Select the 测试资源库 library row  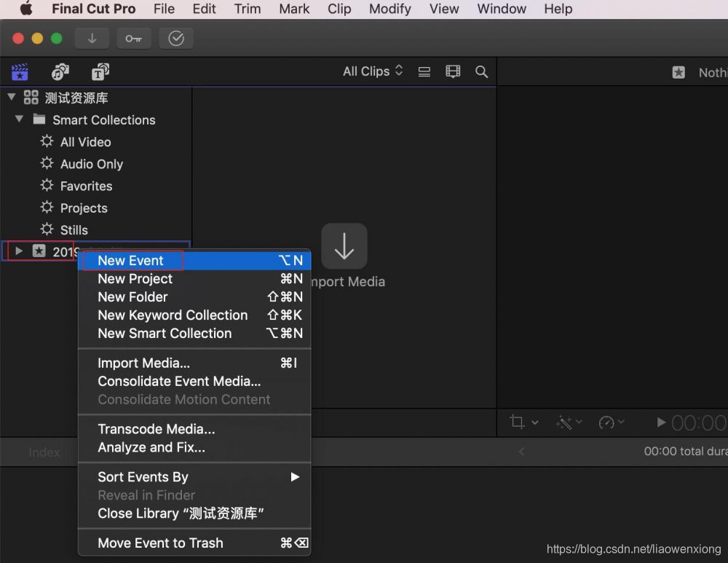pyautogui.click(x=96, y=98)
